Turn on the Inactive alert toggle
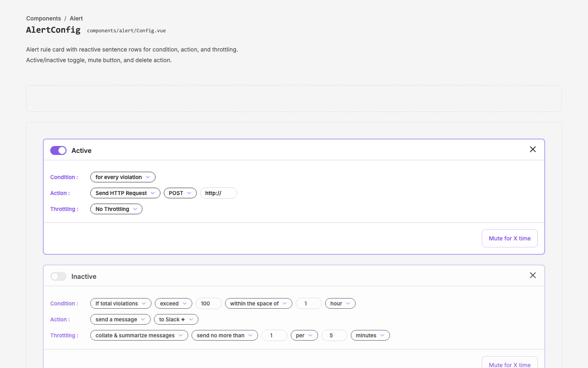This screenshot has height=368, width=588. click(x=58, y=276)
